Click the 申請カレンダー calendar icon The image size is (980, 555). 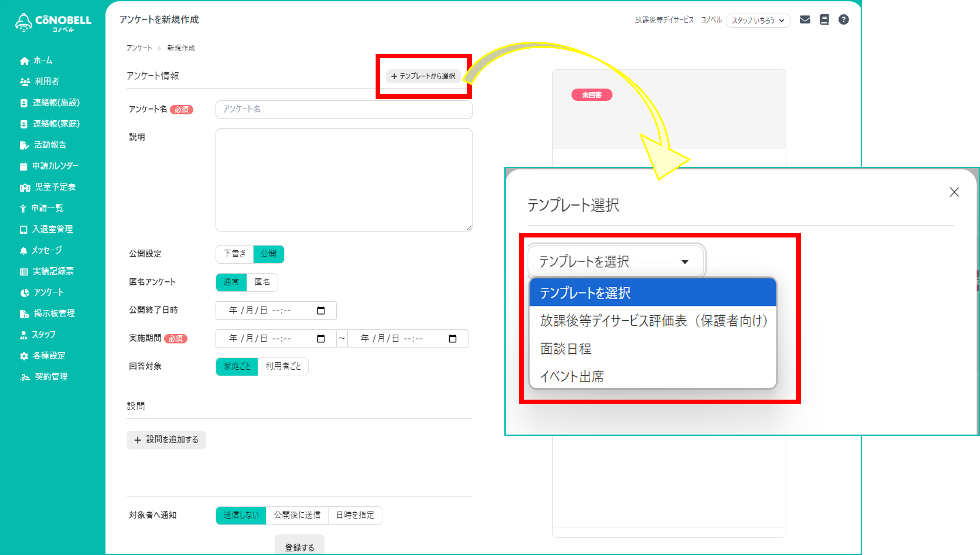(24, 166)
